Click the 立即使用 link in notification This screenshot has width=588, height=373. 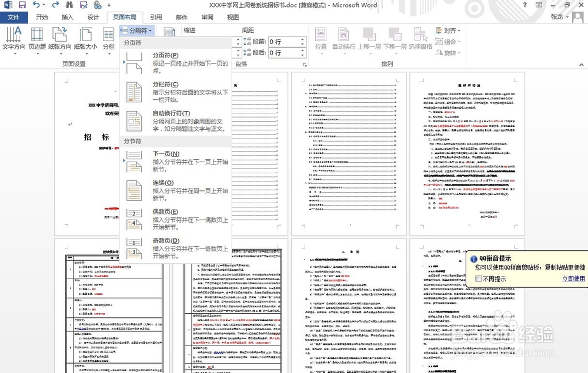coord(573,278)
